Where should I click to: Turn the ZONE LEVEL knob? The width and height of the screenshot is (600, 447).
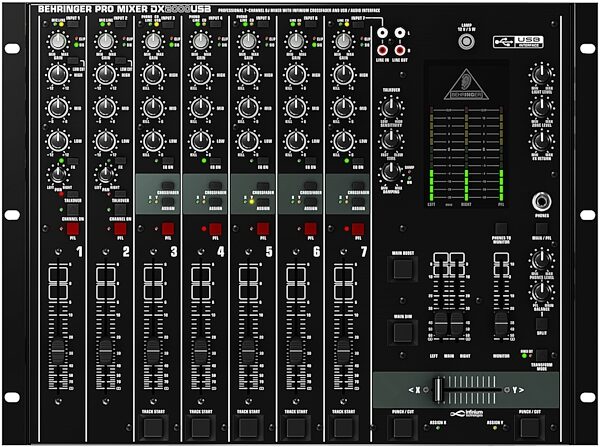[541, 108]
